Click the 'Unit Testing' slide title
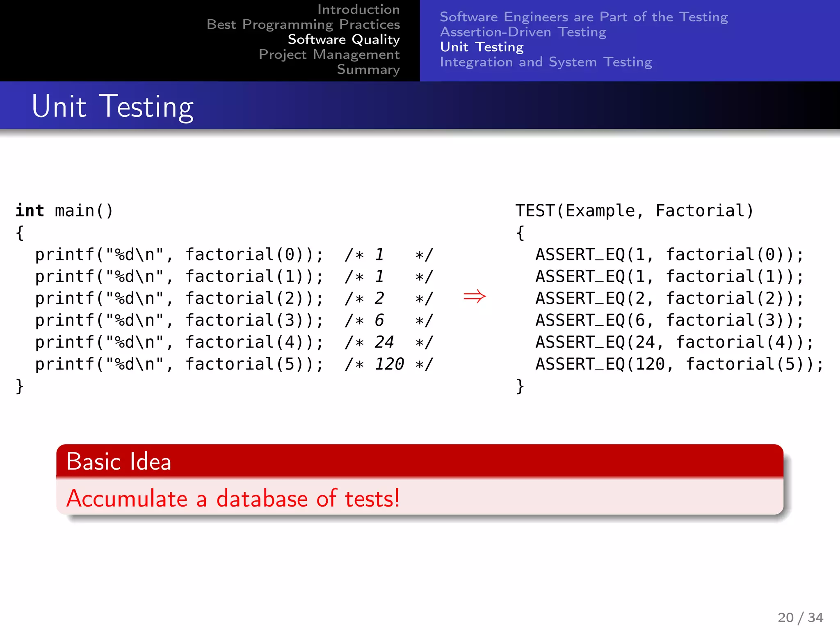Screen dimensions: 840x630 coord(112,107)
